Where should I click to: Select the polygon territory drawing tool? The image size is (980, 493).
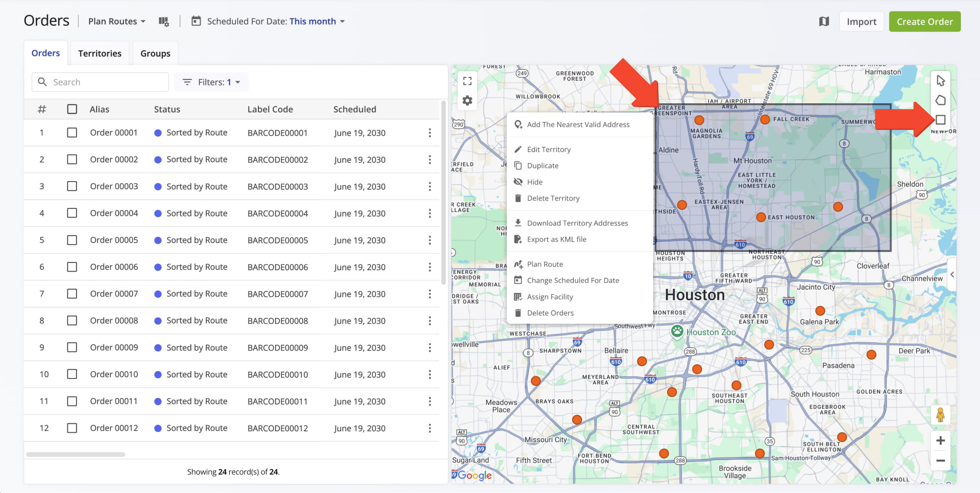(x=940, y=100)
